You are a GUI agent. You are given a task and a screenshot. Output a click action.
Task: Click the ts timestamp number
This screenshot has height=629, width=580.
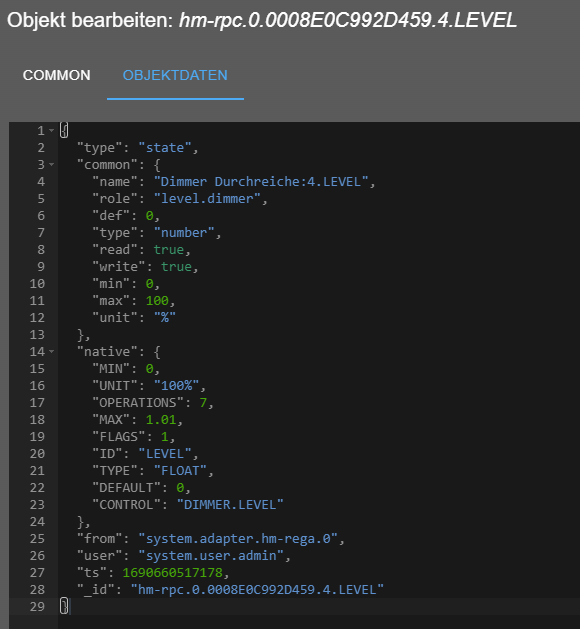pyautogui.click(x=172, y=572)
